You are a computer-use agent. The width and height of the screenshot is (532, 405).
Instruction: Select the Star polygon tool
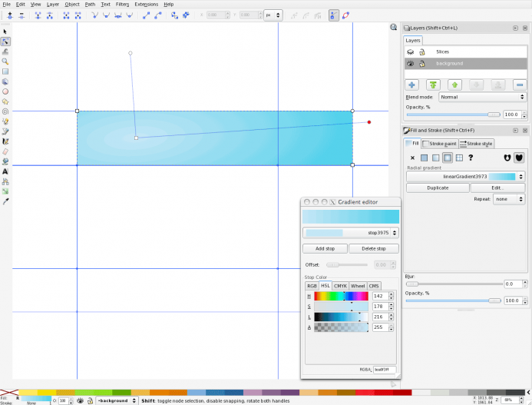5,101
